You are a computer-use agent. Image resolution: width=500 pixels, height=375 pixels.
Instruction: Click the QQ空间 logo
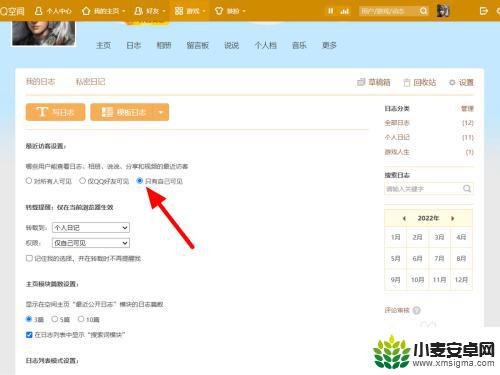tap(12, 11)
